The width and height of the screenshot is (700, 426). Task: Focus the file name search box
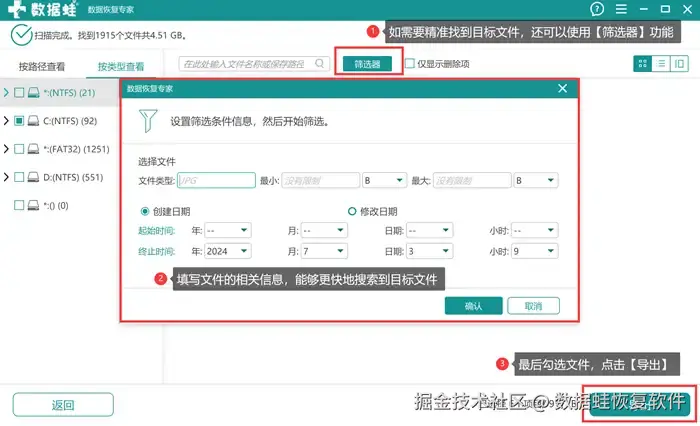254,64
